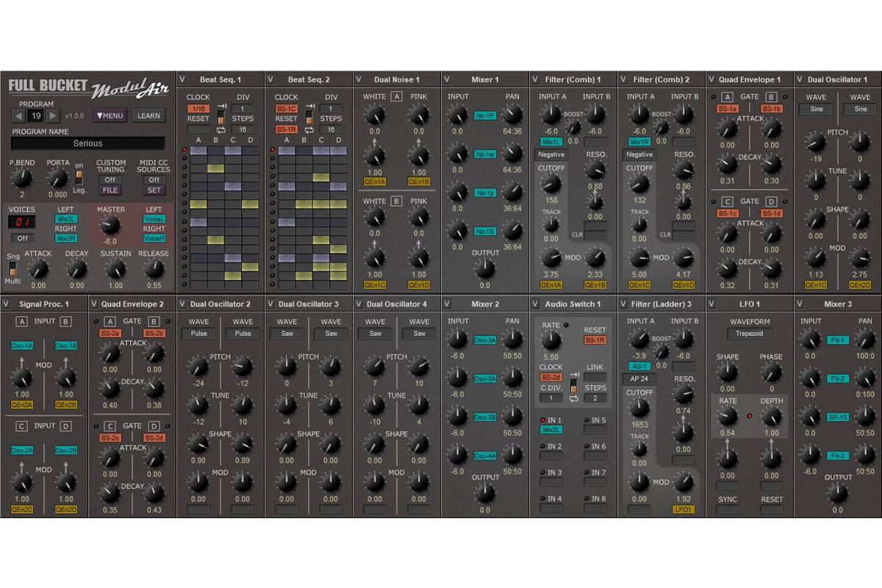
Task: Open the MENU button
Action: 110,115
